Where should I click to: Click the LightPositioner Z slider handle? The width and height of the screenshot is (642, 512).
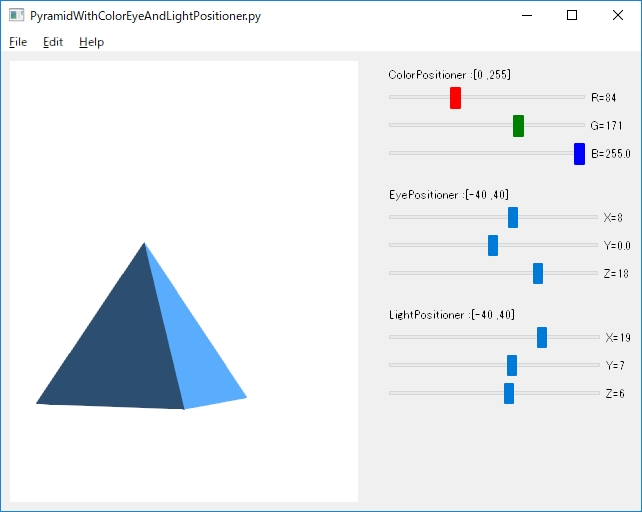(x=509, y=394)
